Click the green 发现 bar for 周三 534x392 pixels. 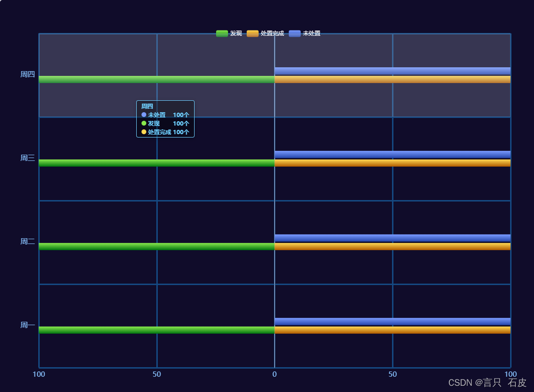tap(157, 163)
